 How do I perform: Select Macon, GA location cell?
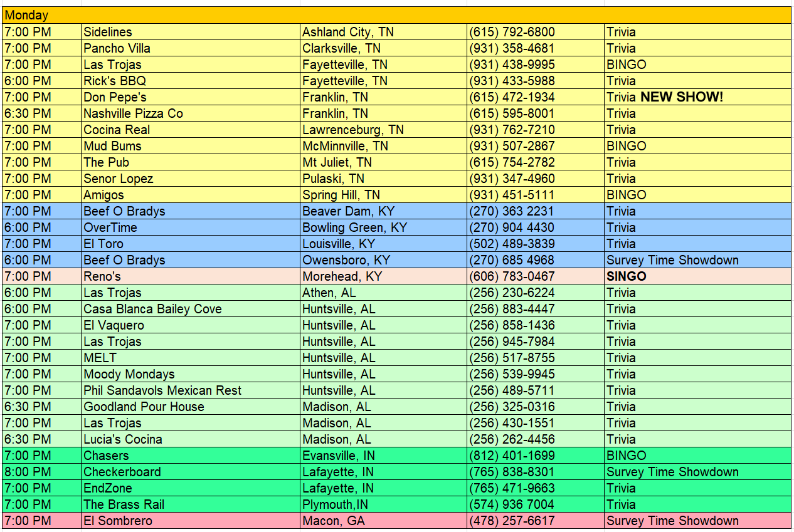383,521
